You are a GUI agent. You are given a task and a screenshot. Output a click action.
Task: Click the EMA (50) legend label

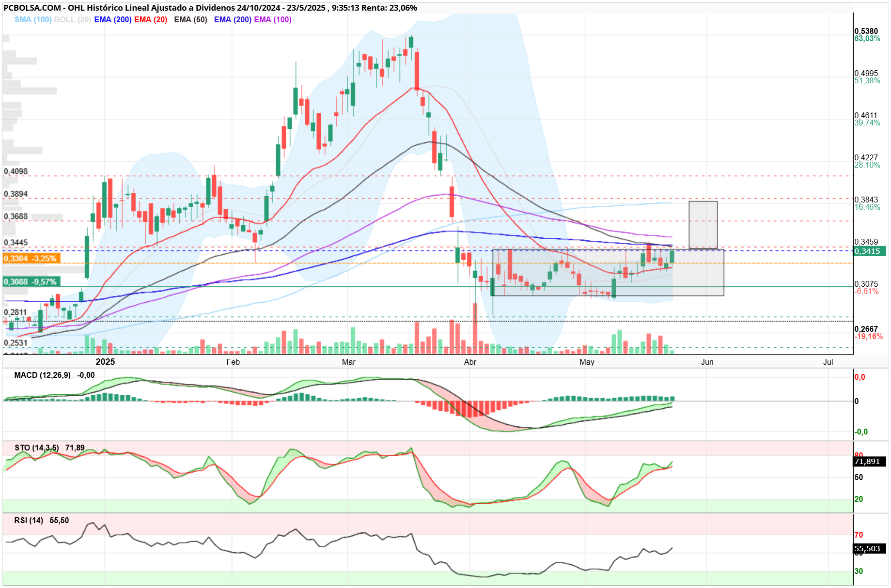[x=190, y=19]
